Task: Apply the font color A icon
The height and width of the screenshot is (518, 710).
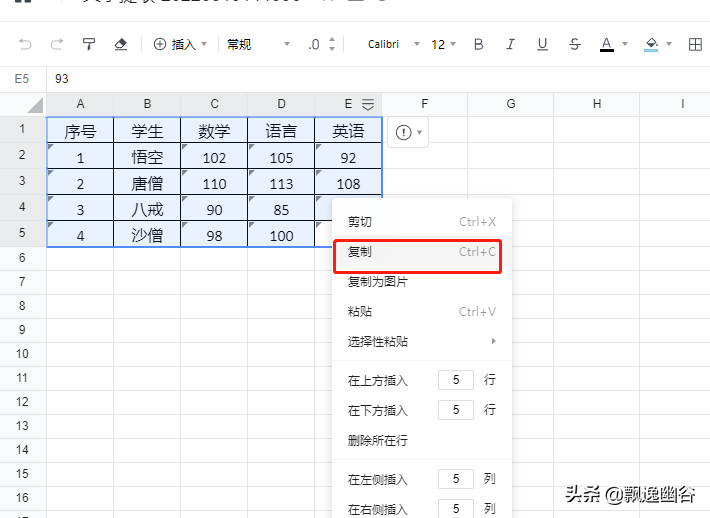Action: tap(607, 44)
